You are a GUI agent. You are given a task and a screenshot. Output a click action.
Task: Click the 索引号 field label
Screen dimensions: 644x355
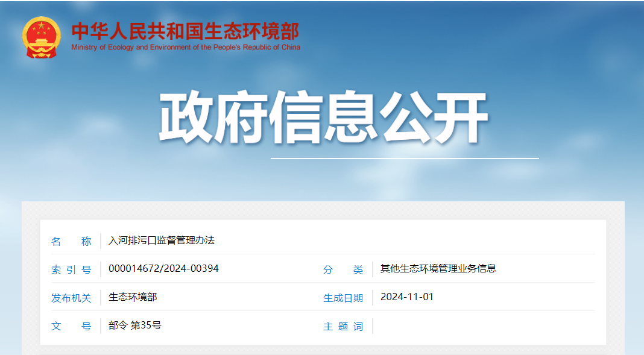pos(71,269)
